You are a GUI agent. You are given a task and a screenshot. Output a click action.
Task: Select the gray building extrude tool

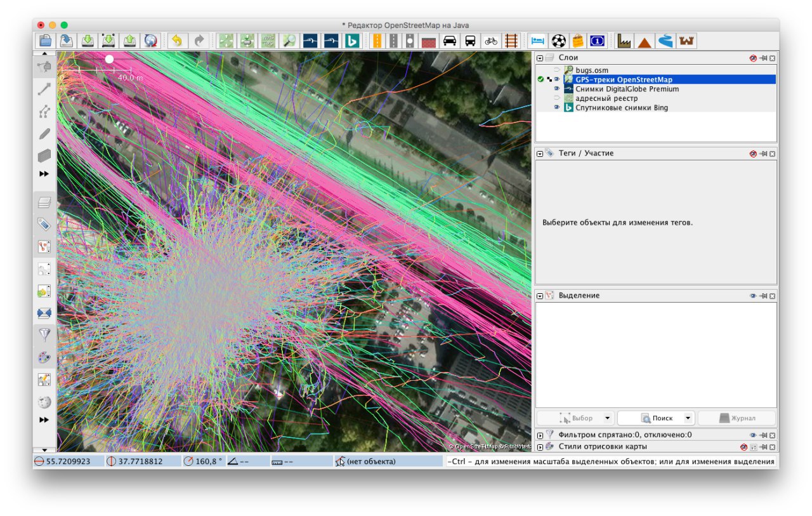coord(44,156)
